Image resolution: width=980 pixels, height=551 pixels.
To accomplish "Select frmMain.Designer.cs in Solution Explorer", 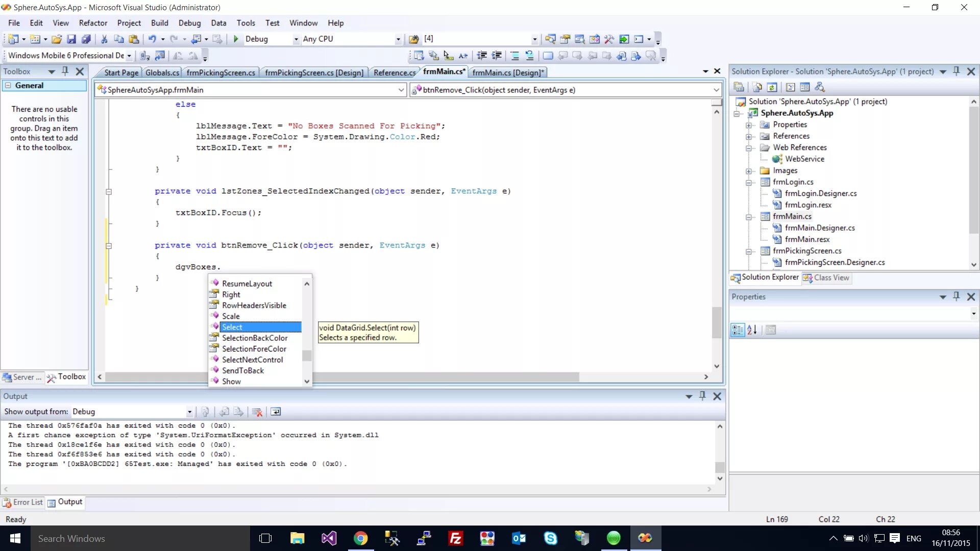I will tap(820, 228).
